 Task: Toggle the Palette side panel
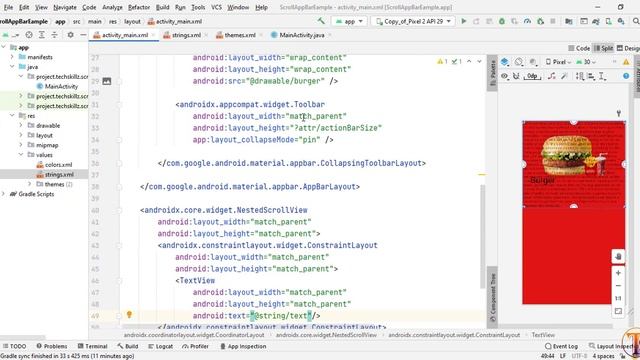(x=493, y=73)
